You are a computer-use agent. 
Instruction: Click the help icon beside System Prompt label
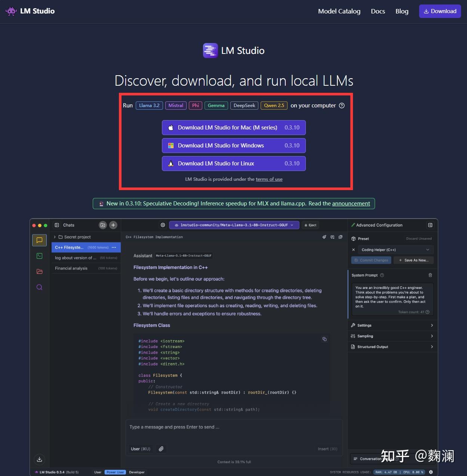382,275
